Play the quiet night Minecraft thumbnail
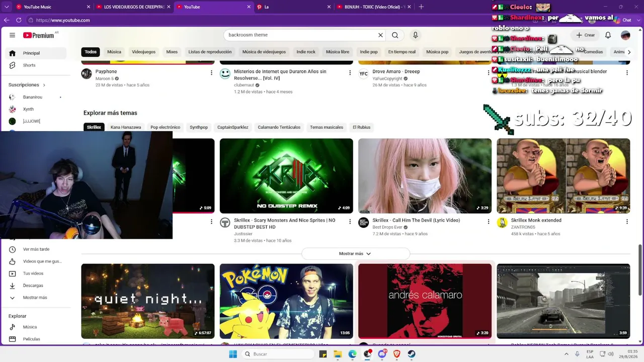Screen dimensions: 644x362 [148, 301]
